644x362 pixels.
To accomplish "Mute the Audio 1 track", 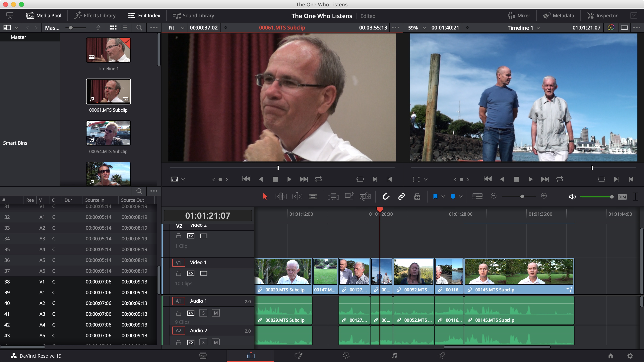I will click(216, 313).
